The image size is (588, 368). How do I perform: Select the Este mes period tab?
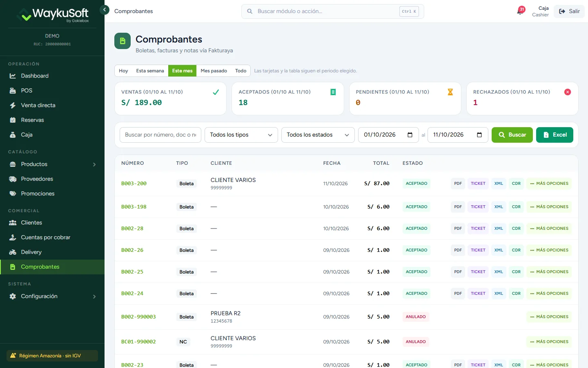(182, 71)
